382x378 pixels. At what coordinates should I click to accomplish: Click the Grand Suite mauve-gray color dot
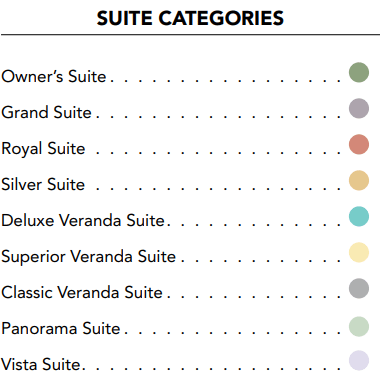(359, 108)
